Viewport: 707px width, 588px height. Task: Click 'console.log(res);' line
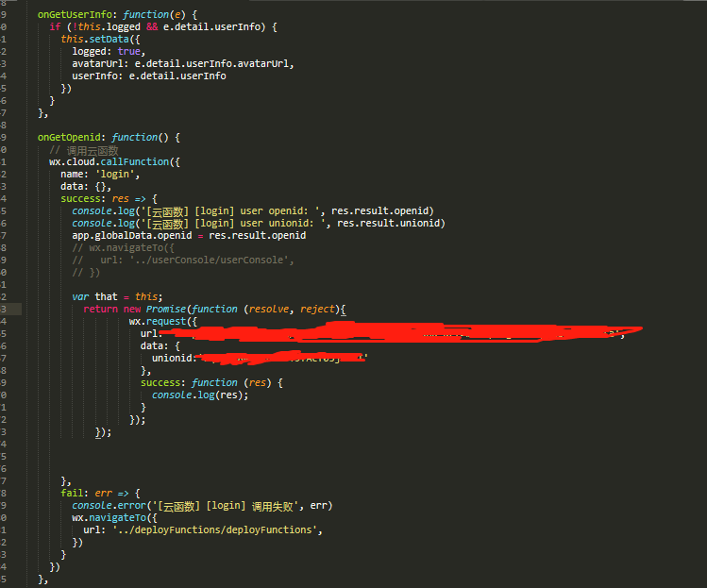coord(200,395)
